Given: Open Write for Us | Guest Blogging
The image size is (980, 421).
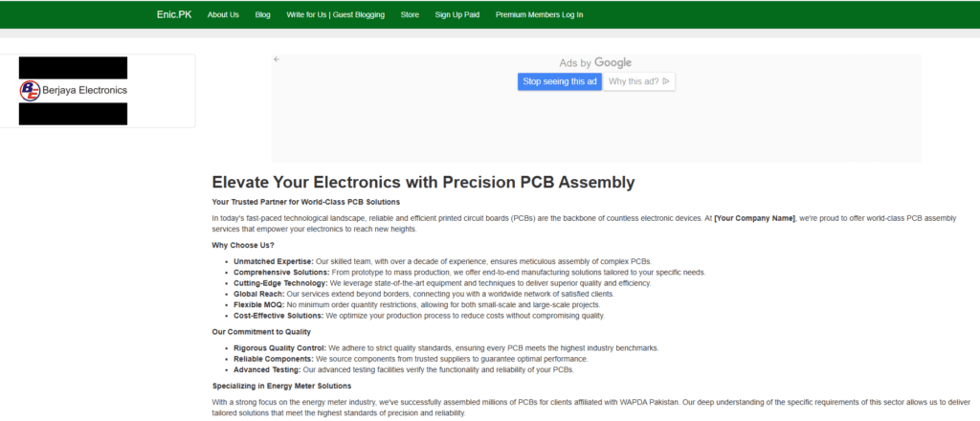Looking at the screenshot, I should tap(335, 15).
